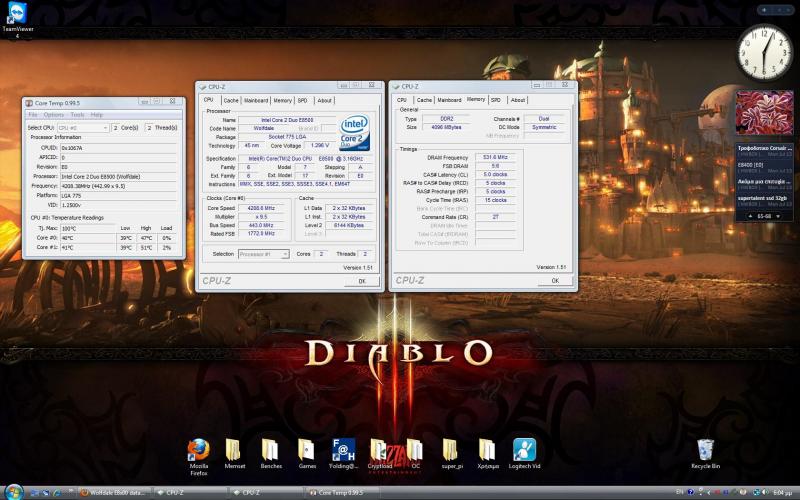This screenshot has width=800, height=500.
Task: Click the Core Speed value field
Action: tap(263, 208)
